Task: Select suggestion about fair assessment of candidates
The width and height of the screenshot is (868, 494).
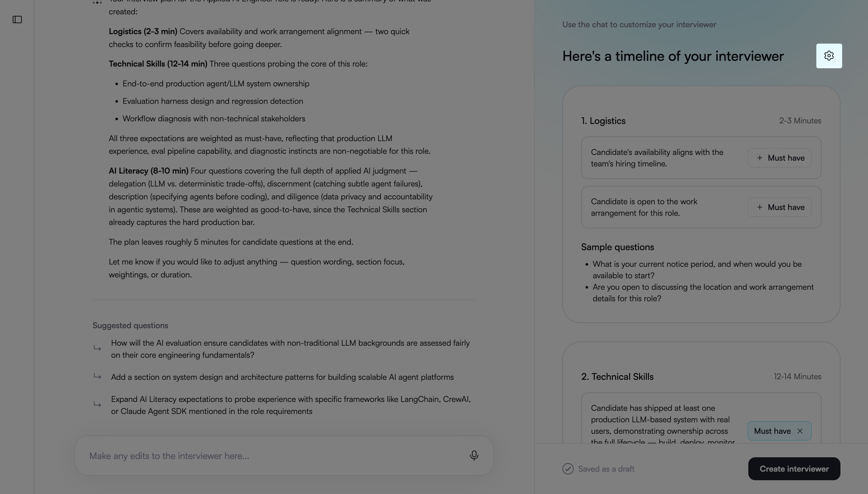Action: coord(290,349)
